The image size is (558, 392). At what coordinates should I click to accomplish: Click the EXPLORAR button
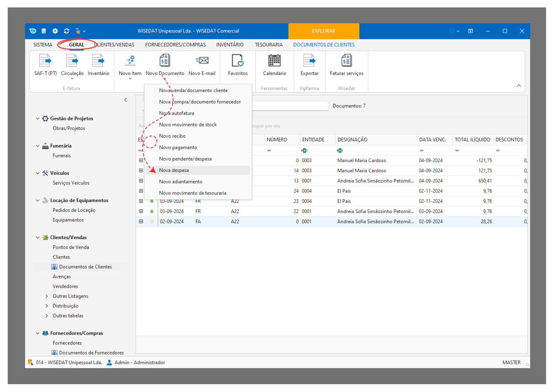(323, 31)
